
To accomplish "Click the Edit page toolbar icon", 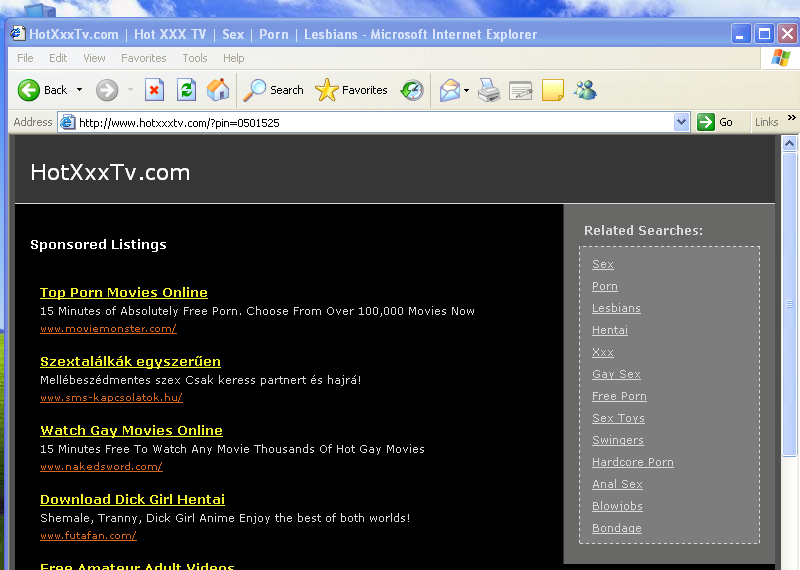I will 520,90.
